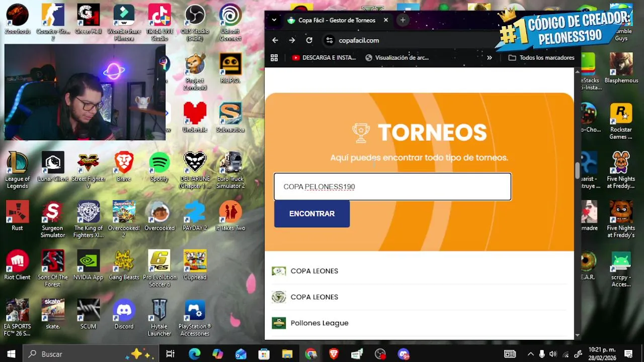Open Chrome apps grid in bookmarks bar

[274, 58]
